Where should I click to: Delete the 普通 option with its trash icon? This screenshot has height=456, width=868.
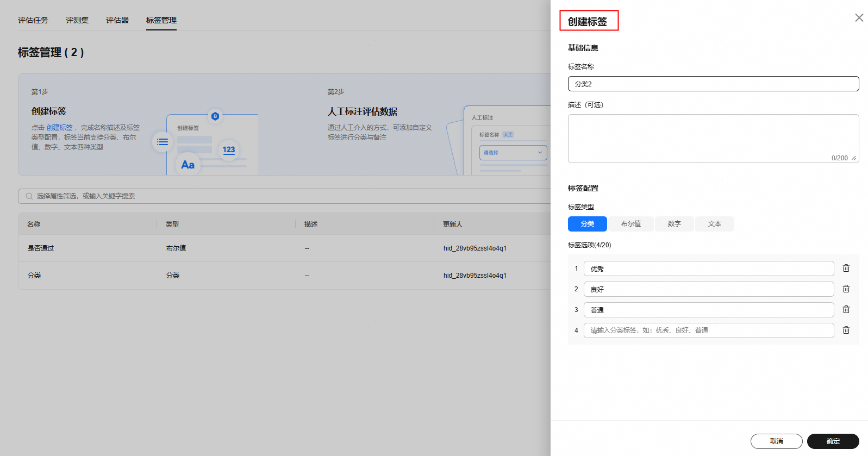(x=846, y=309)
